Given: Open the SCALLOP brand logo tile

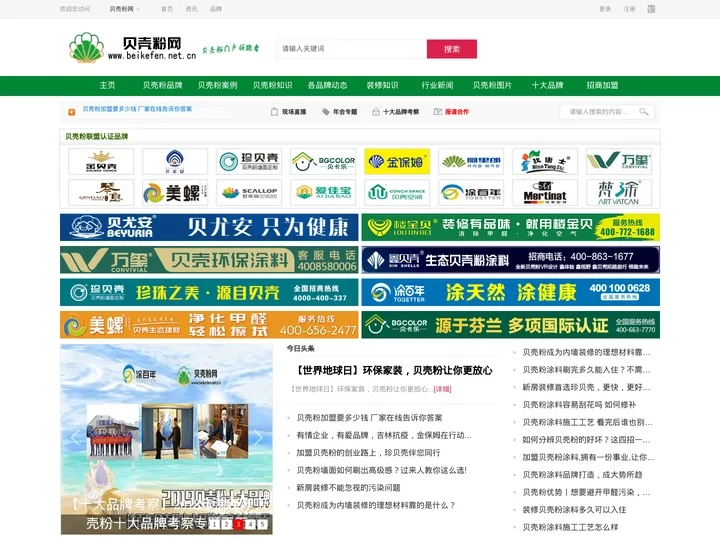Looking at the screenshot, I should click(x=249, y=192).
